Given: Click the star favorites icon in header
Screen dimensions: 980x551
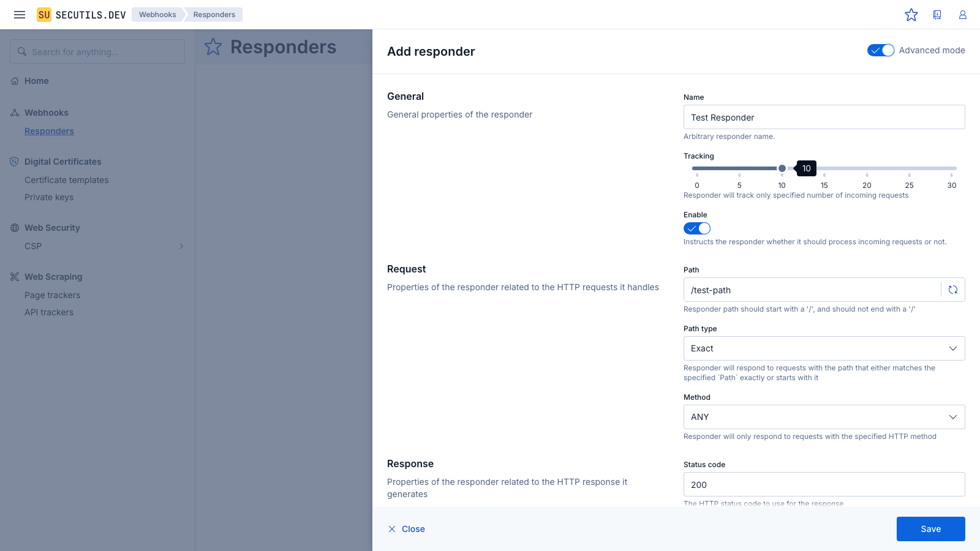Looking at the screenshot, I should coord(911,15).
